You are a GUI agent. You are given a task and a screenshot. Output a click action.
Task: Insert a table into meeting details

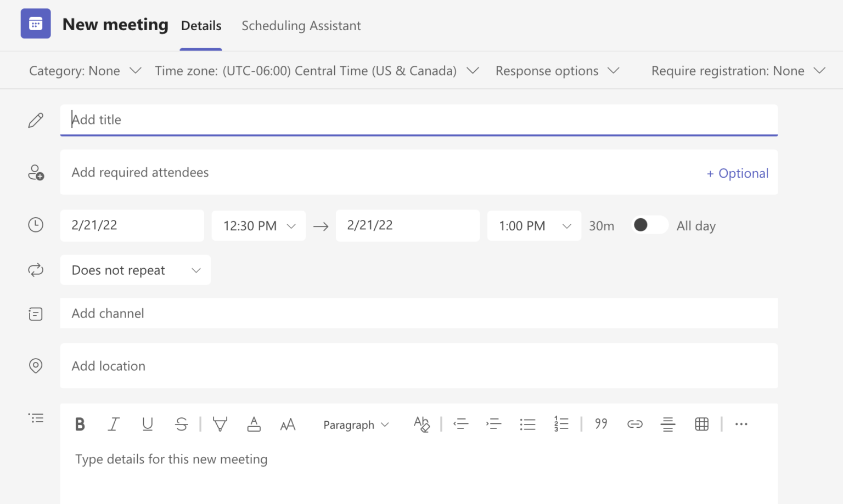pos(702,424)
